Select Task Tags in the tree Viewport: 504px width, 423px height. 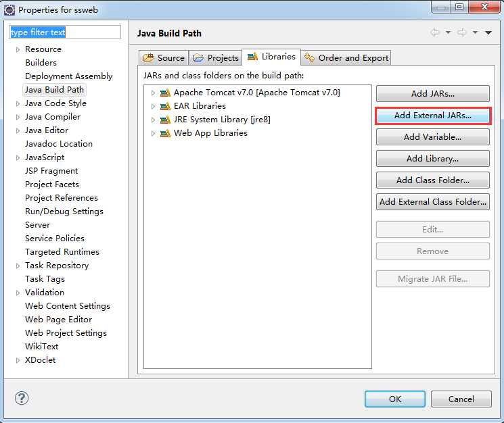[x=45, y=279]
